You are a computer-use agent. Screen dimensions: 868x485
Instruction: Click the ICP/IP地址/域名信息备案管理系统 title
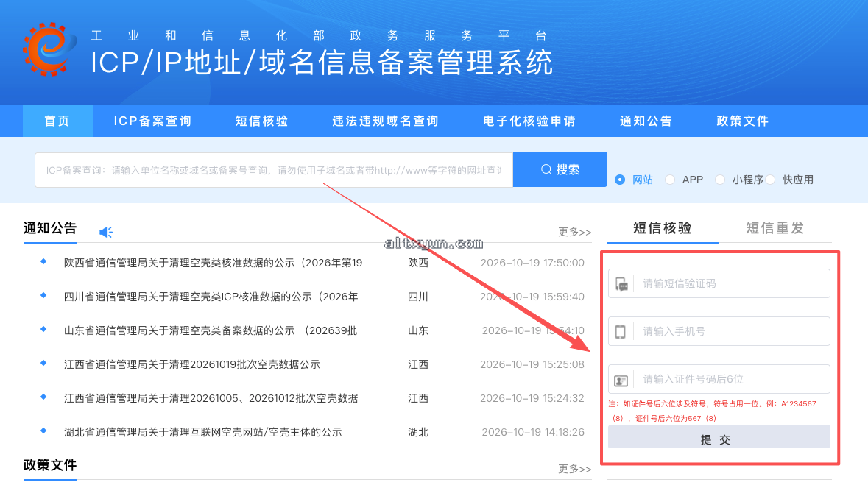[322, 62]
